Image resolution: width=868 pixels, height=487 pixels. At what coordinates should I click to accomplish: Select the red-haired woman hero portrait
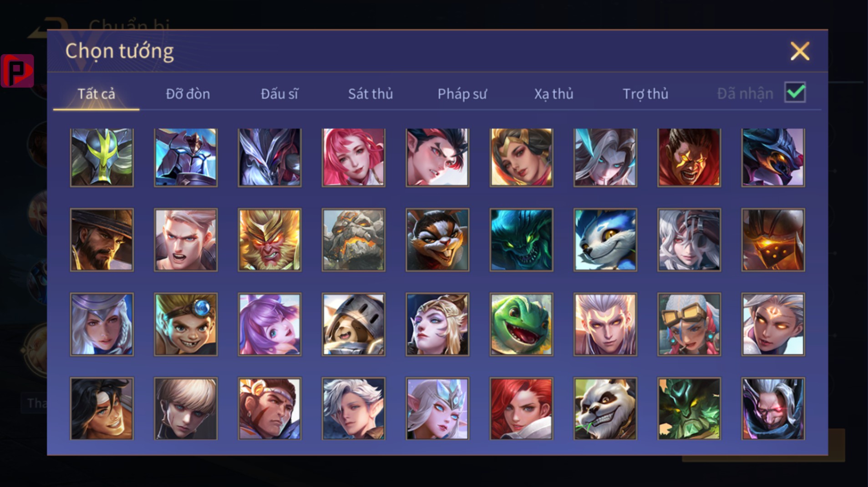pyautogui.click(x=521, y=409)
